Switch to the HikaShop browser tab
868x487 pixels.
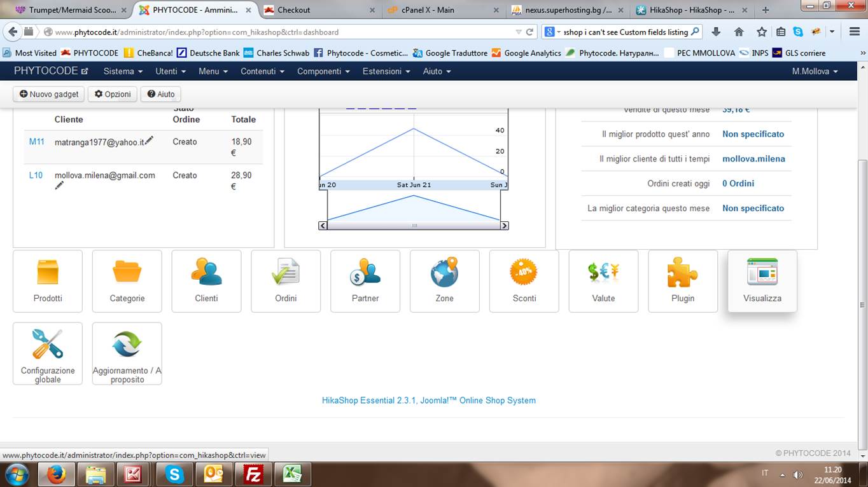690,10
